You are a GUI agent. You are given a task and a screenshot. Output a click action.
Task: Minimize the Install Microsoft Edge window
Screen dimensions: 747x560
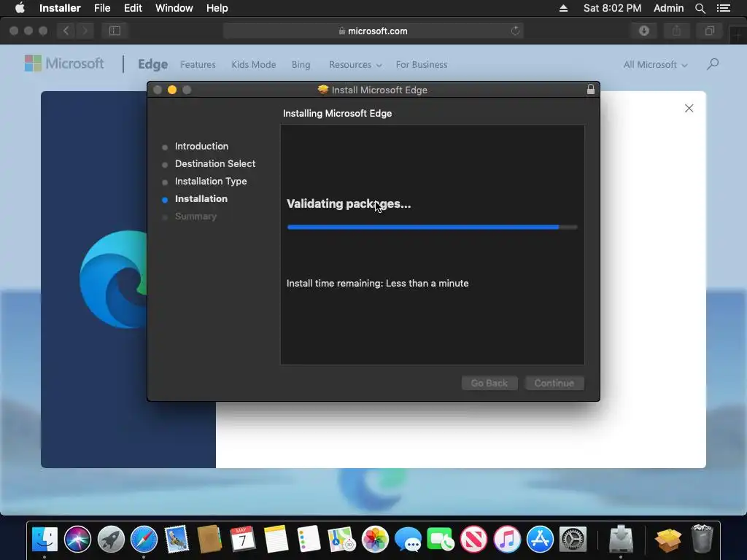point(172,90)
